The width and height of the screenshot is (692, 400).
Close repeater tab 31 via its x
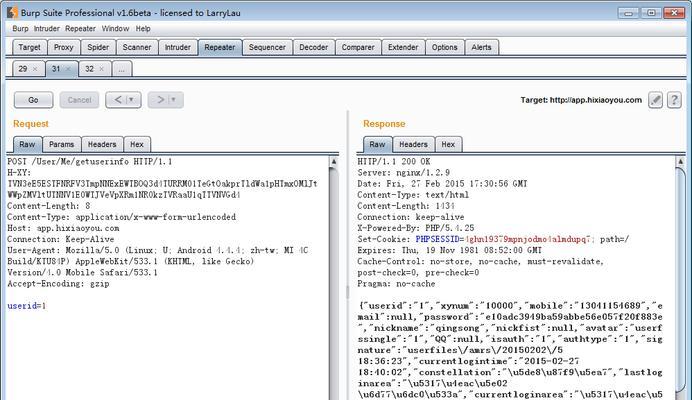click(68, 69)
